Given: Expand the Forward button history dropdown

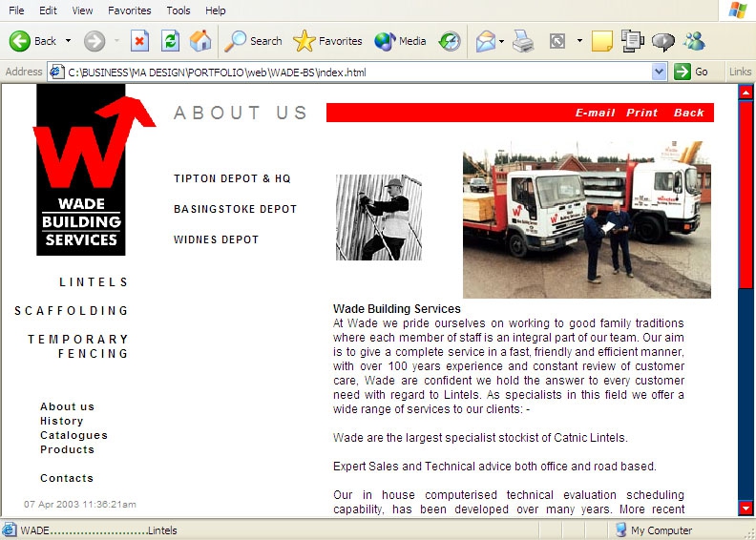Looking at the screenshot, I should click(116, 41).
